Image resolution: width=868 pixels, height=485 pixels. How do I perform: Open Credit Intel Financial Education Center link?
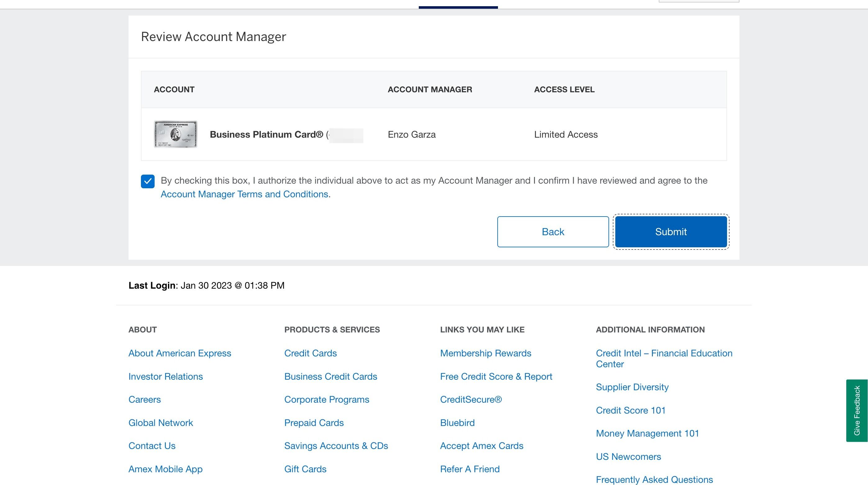pos(664,359)
